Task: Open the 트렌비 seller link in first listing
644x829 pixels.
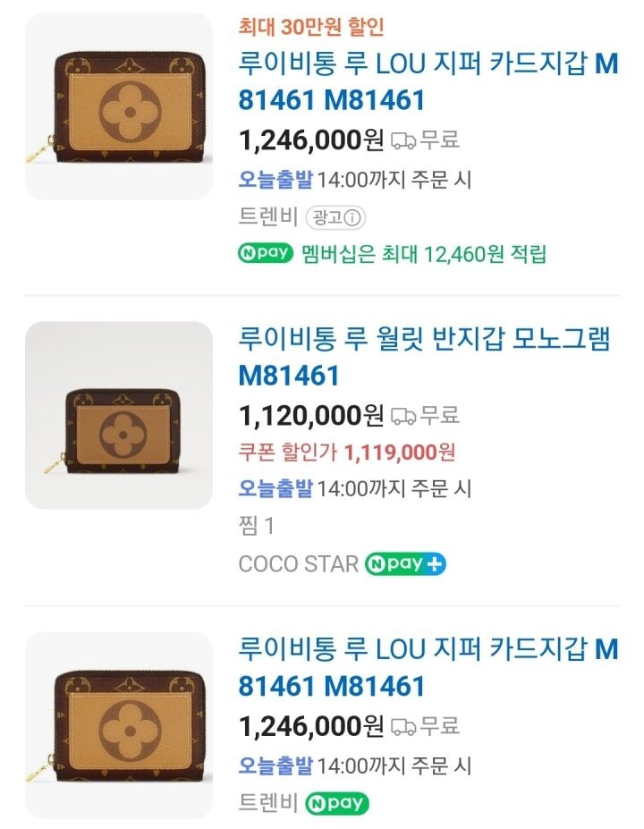Action: tap(267, 217)
